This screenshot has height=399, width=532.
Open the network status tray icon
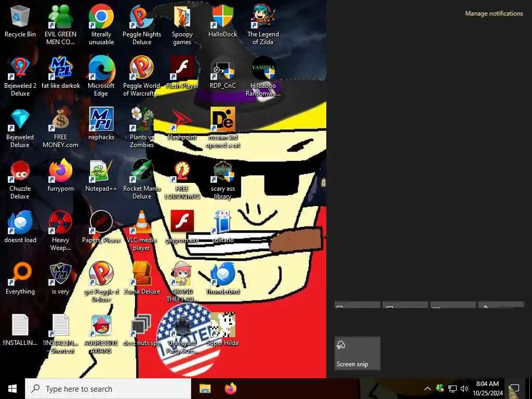pos(453,389)
